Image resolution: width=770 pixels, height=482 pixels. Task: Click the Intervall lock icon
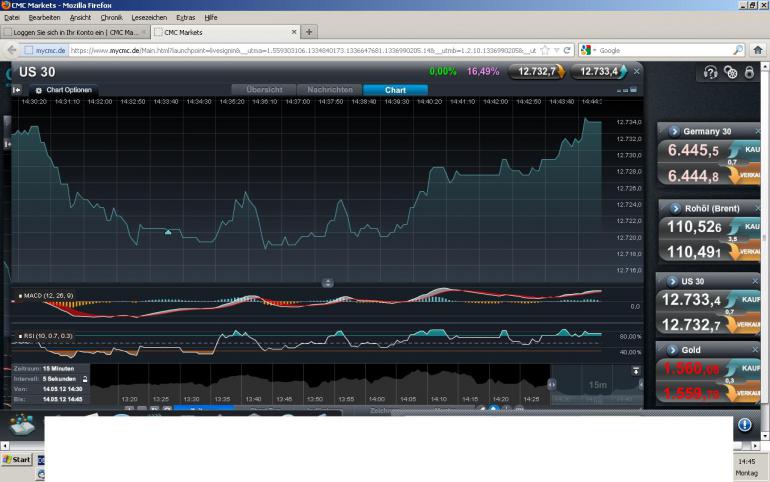tap(85, 379)
